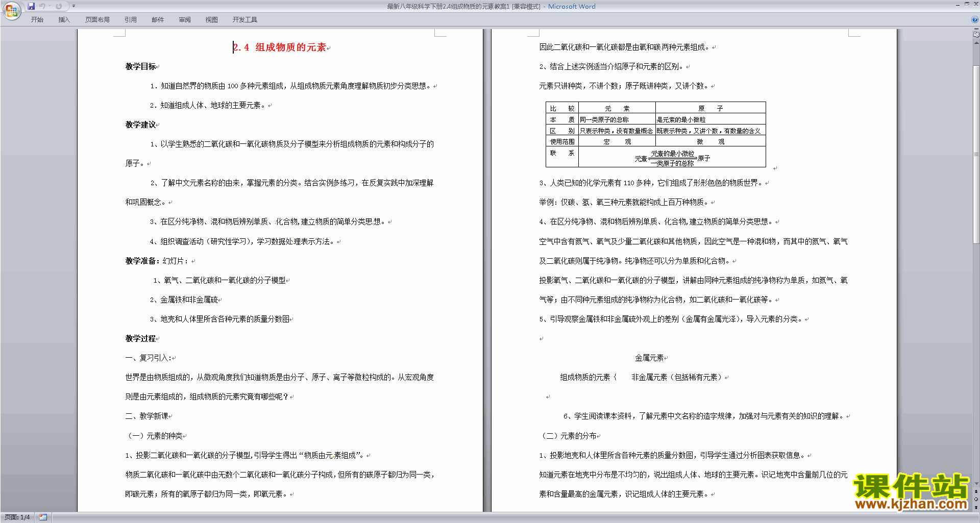Redo the last action
The height and width of the screenshot is (523, 980).
pos(59,6)
